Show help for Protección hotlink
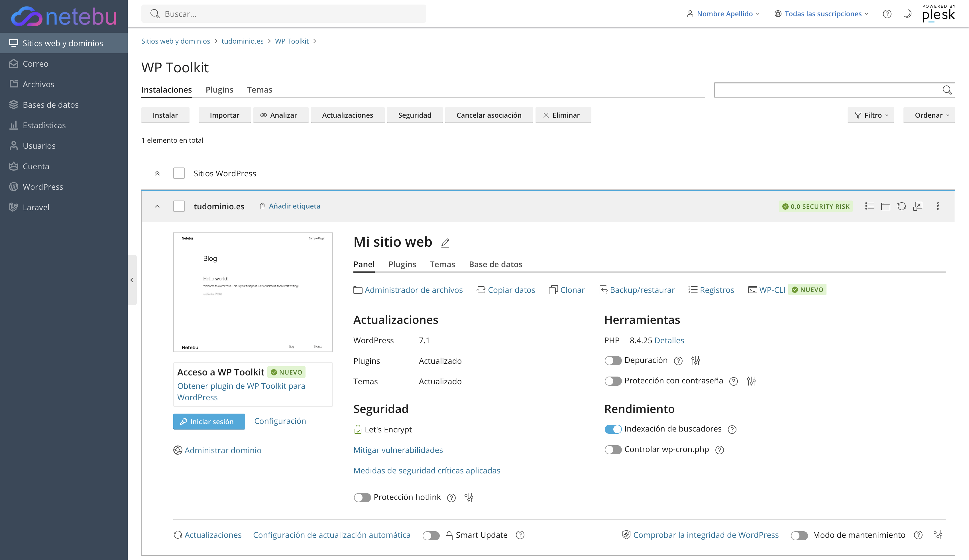This screenshot has height=560, width=969. [x=451, y=498]
